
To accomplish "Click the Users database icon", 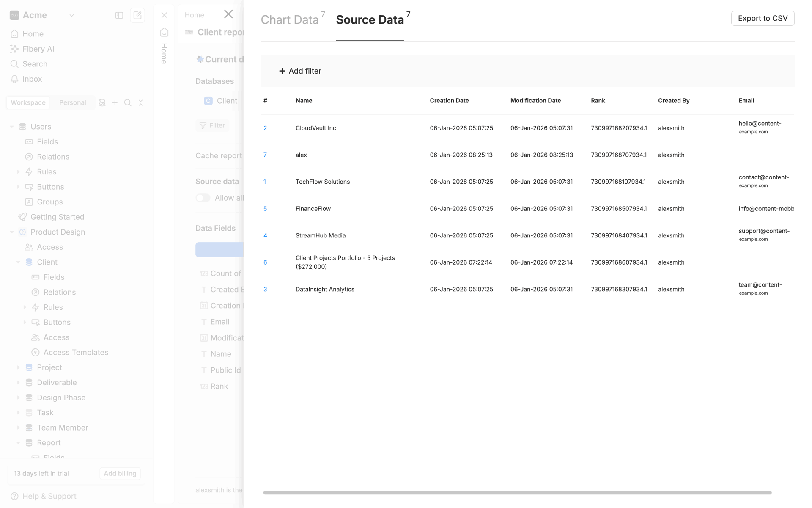I will point(22,127).
